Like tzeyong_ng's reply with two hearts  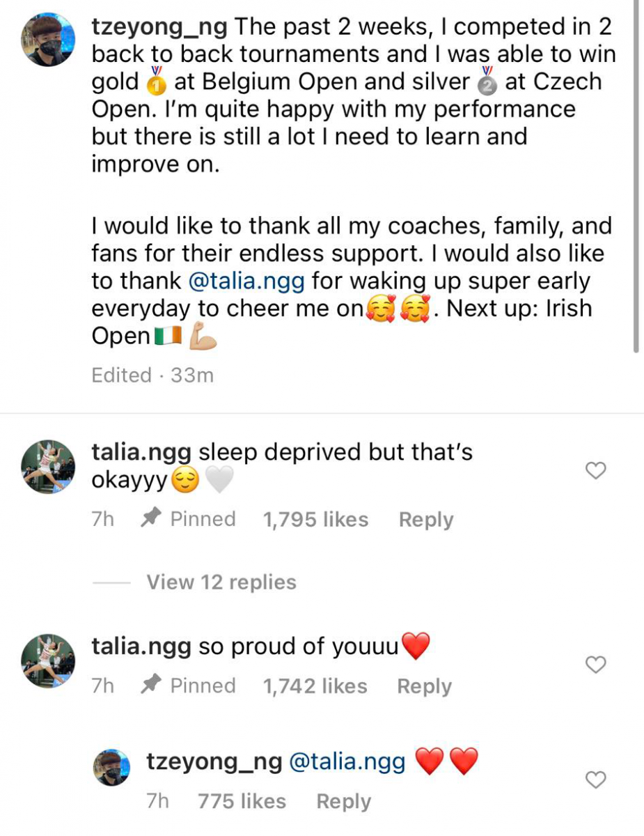(x=595, y=780)
